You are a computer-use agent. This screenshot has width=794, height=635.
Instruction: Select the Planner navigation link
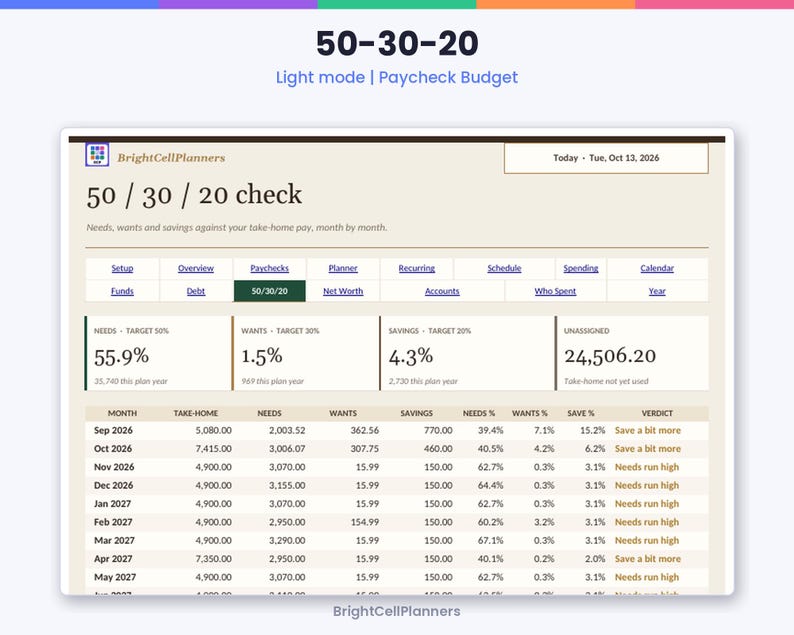343,268
